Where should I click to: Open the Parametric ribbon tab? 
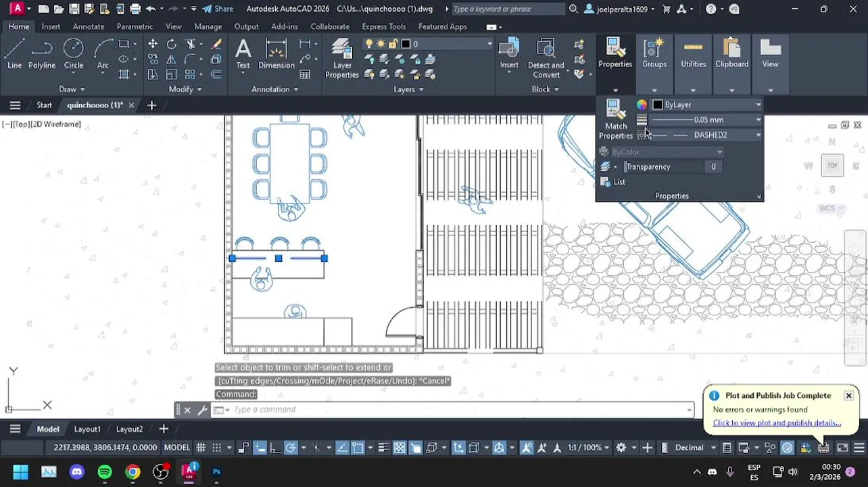[x=135, y=26]
